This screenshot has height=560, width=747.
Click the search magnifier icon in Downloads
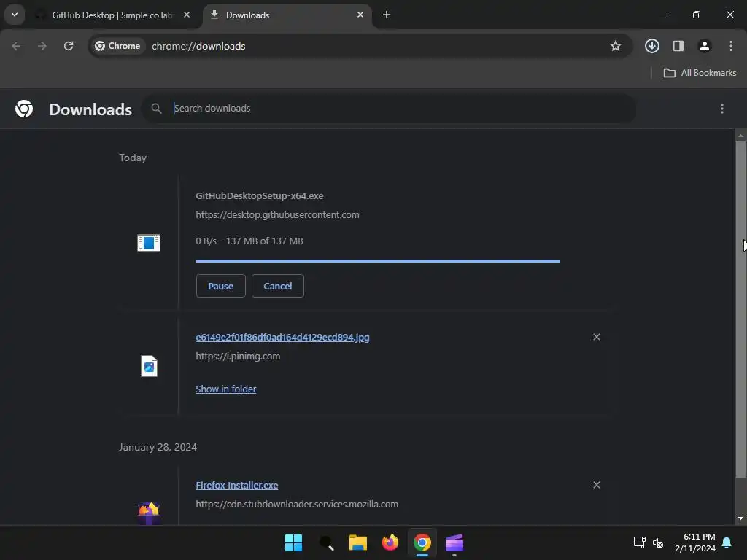(156, 109)
